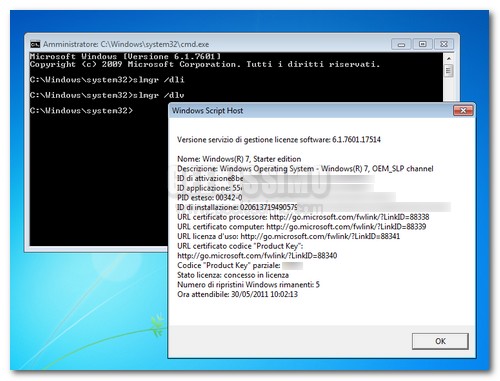Click the 'slmgr /dli' command line

(107, 80)
